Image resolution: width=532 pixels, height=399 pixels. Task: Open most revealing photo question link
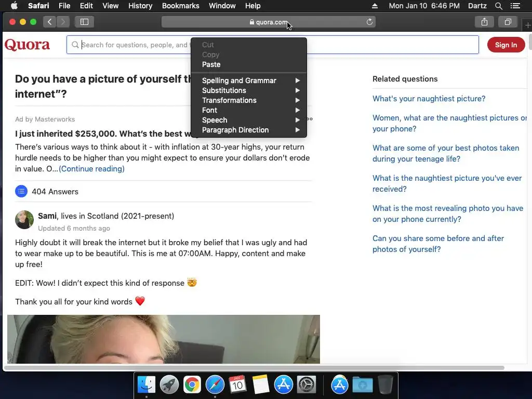pyautogui.click(x=448, y=214)
